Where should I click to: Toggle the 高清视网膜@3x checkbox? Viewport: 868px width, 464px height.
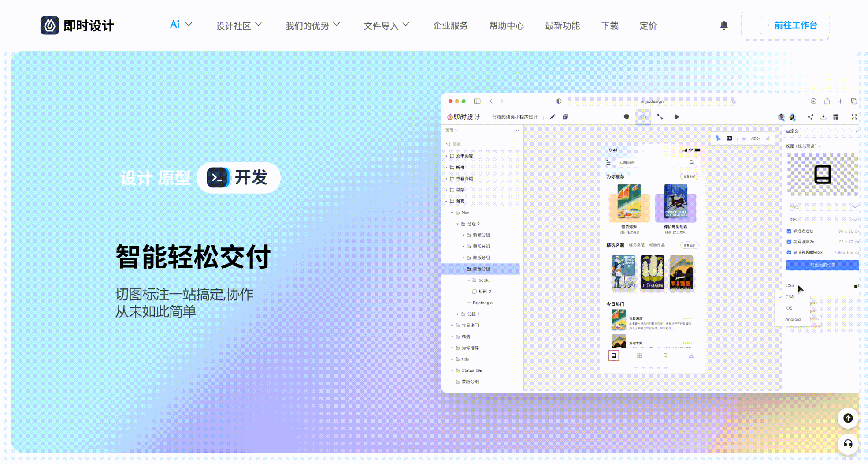tap(789, 252)
